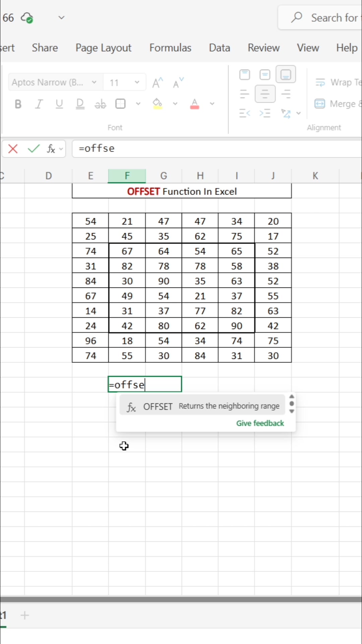Image resolution: width=362 pixels, height=644 pixels.
Task: Toggle center horizontal alignment
Action: (265, 94)
